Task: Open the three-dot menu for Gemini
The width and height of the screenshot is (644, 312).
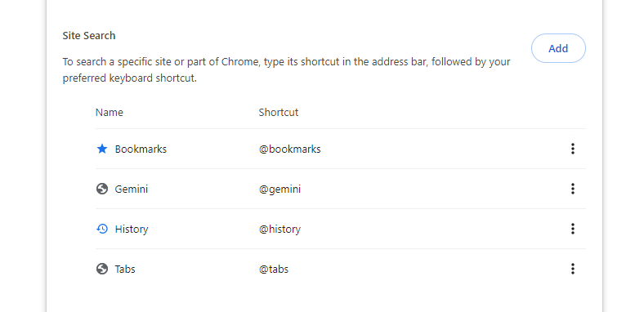Action: tap(573, 189)
